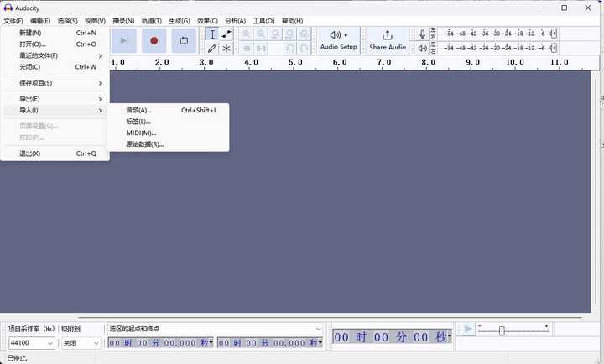Open the project sample rate 44100 dropdown

(31, 343)
